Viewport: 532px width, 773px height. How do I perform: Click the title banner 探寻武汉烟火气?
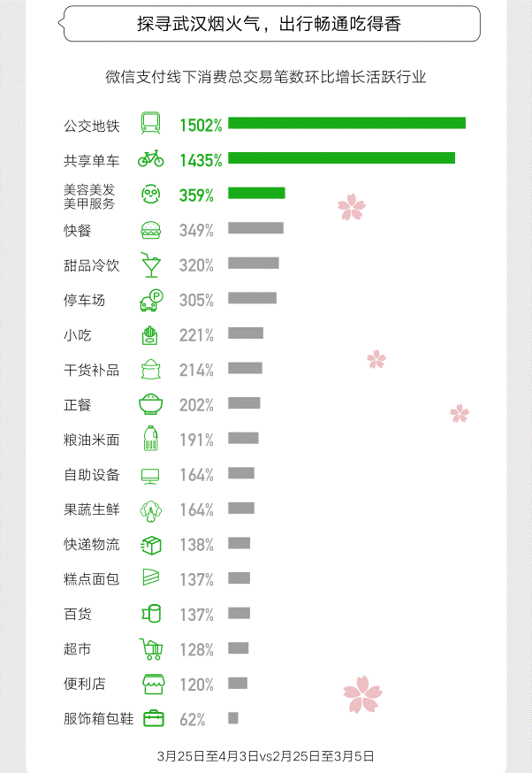point(270,24)
